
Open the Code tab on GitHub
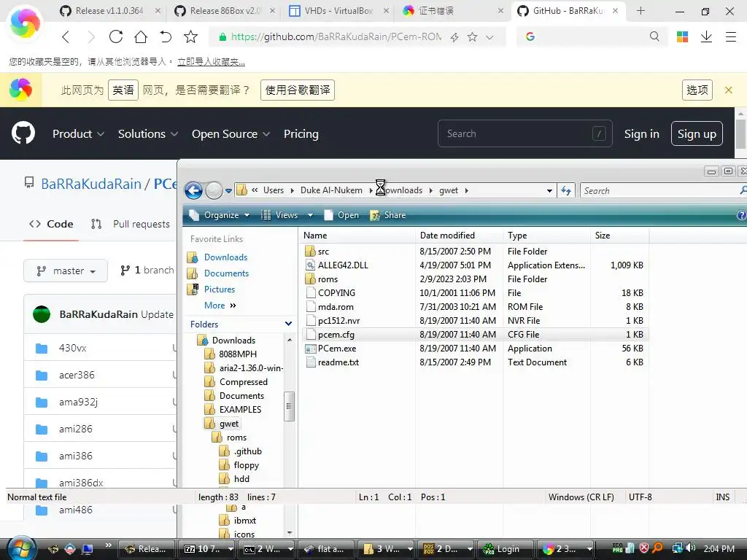(51, 224)
